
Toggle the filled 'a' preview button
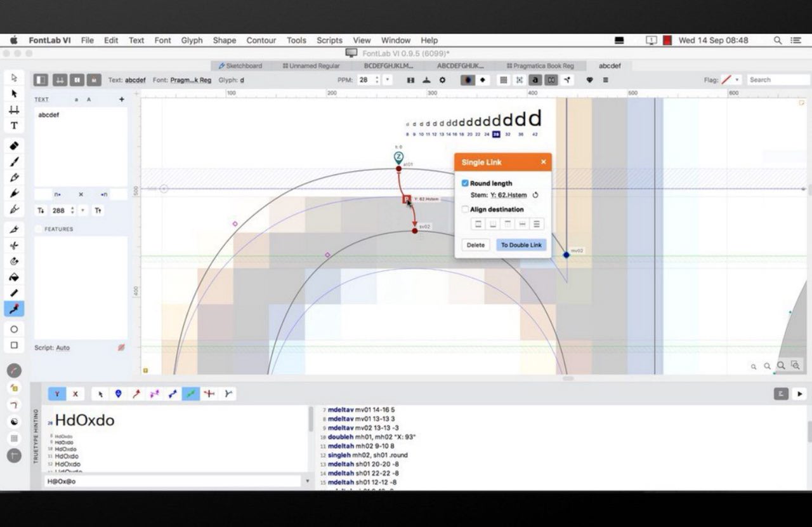click(x=535, y=80)
